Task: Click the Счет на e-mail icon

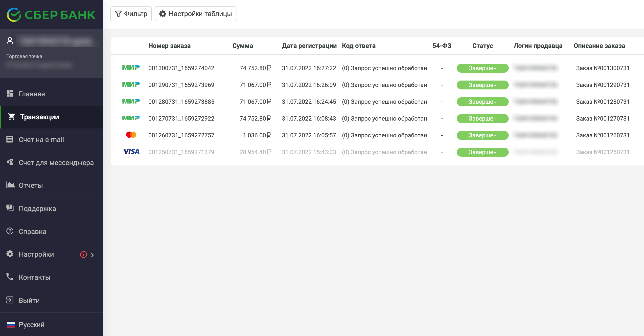Action: (9, 139)
